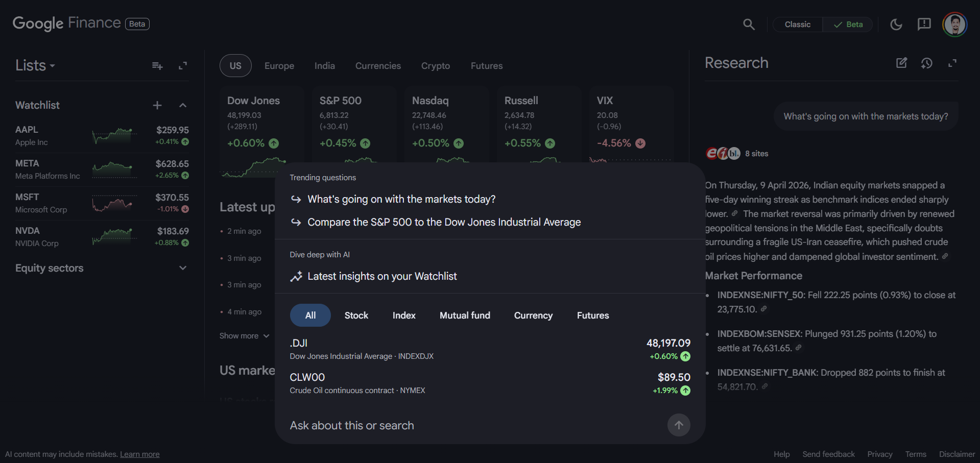Screen dimensions: 980x463
Task: Click the Ask about this or search field
Action: click(x=351, y=425)
